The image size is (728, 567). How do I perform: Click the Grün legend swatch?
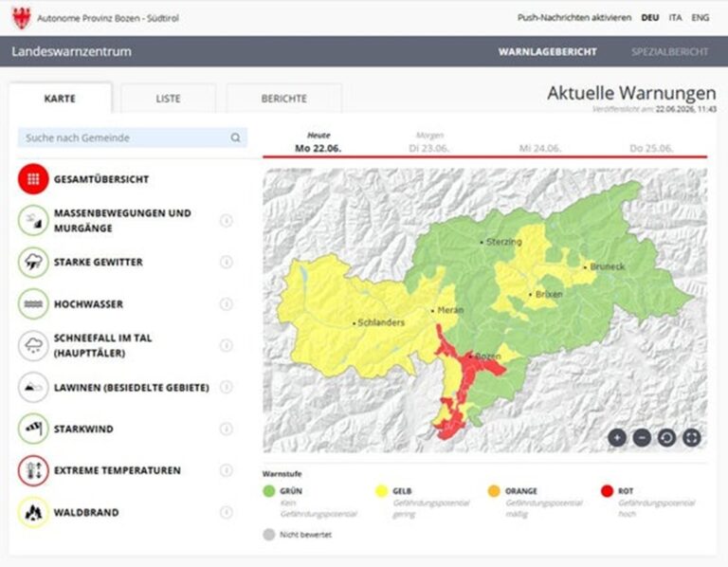269,491
